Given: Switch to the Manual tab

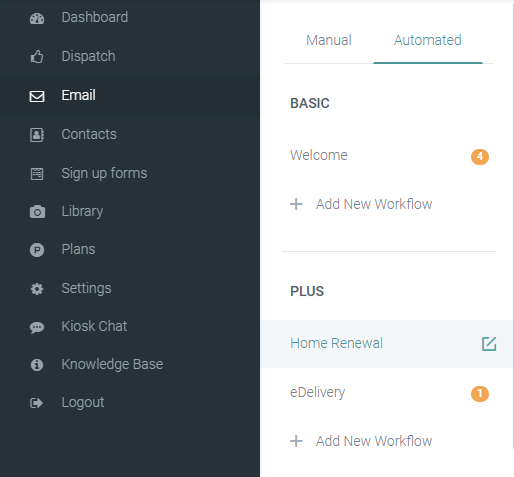Looking at the screenshot, I should 329,40.
